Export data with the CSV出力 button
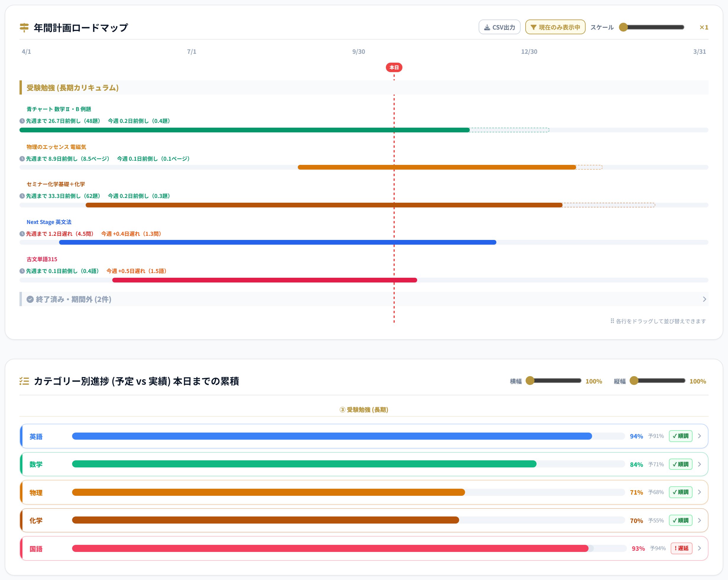Screen dimensions: 728x580 pyautogui.click(x=499, y=27)
